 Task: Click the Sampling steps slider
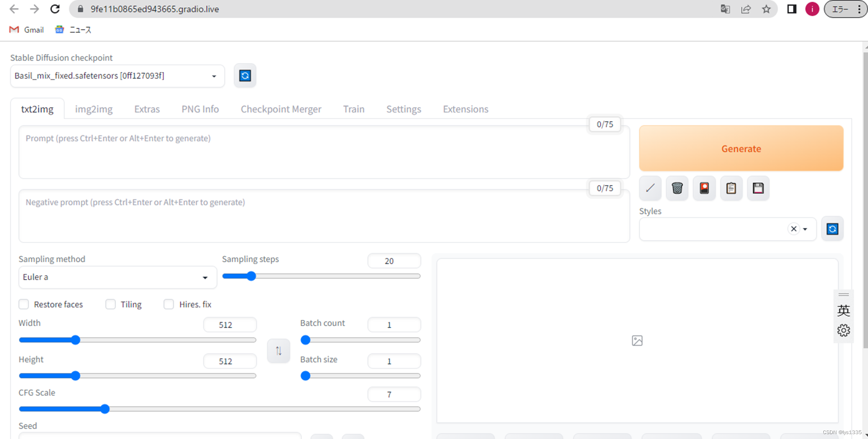[321, 276]
